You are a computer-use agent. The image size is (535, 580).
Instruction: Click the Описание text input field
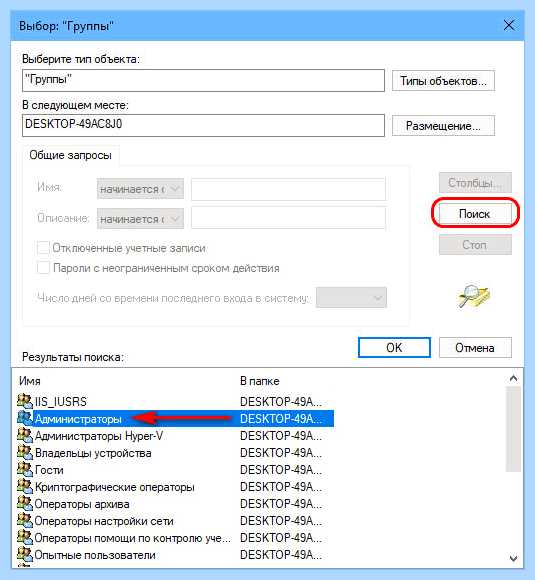tap(288, 218)
